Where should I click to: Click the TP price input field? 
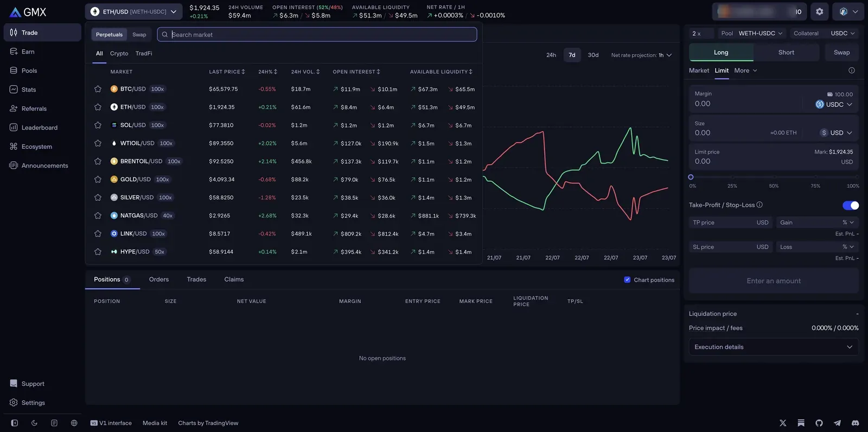[x=731, y=223]
